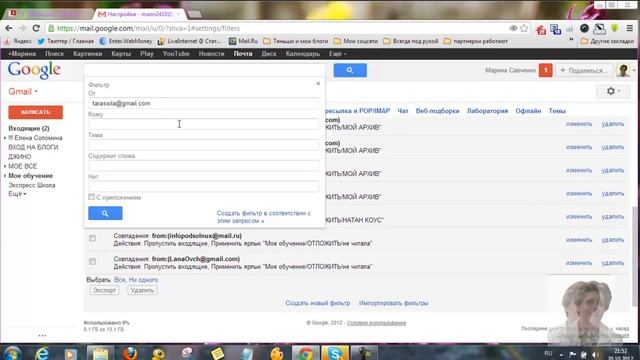
Task: Open Internet Explorer from the taskbar
Action: (x=42, y=353)
